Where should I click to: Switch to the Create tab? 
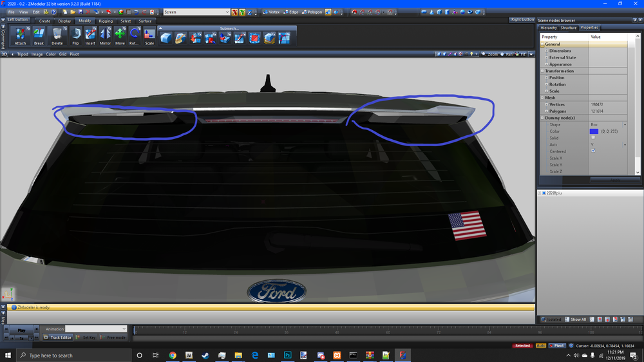click(44, 21)
